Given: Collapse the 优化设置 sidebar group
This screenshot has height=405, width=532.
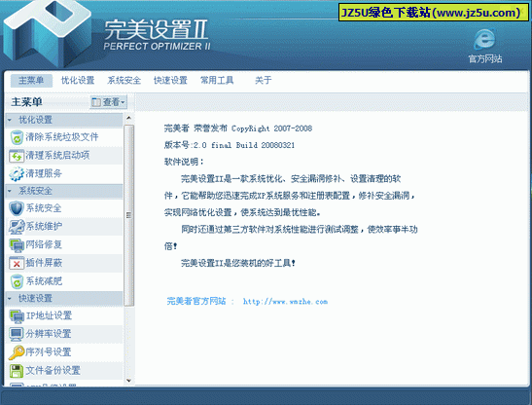Looking at the screenshot, I should click(64, 120).
